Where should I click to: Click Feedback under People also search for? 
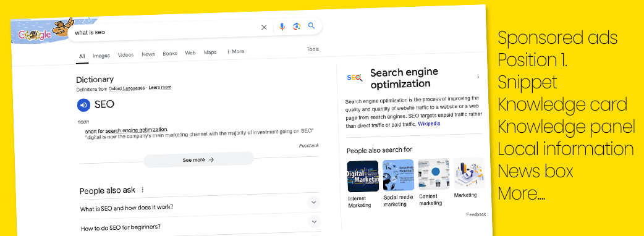tap(476, 214)
